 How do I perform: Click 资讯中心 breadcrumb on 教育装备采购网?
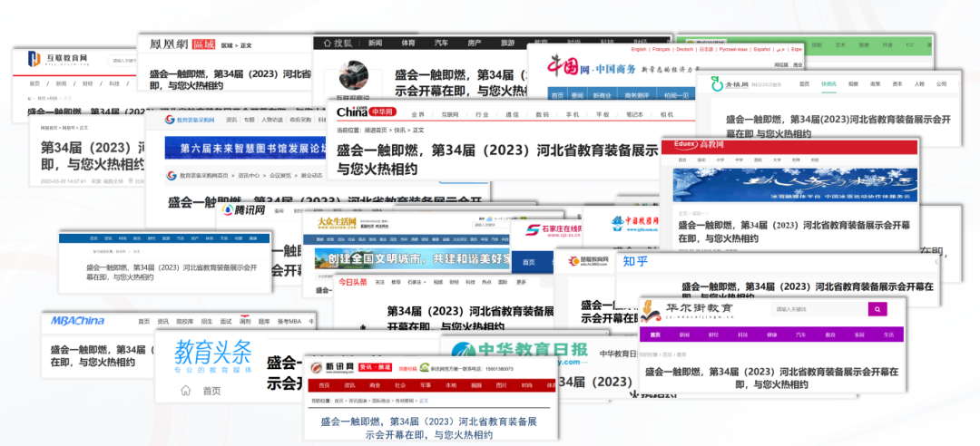(248, 176)
